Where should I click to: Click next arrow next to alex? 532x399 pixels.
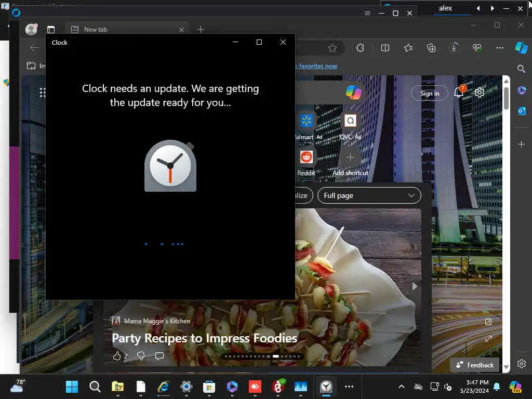point(493,8)
